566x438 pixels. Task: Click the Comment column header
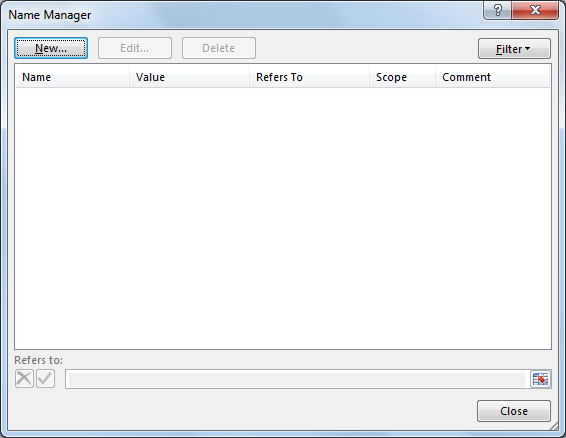pos(492,77)
